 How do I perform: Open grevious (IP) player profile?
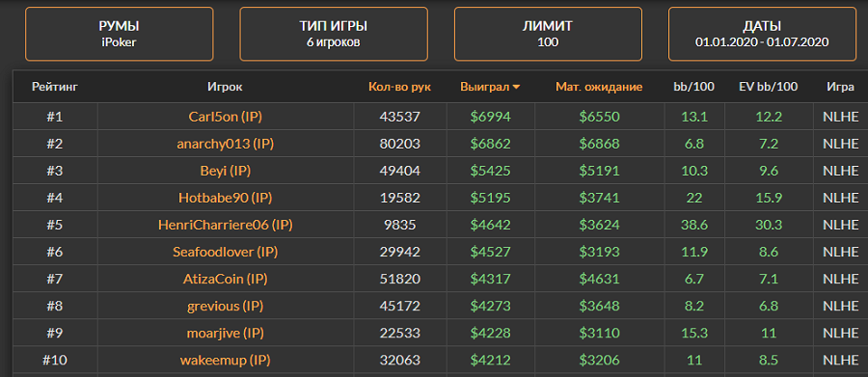click(226, 306)
